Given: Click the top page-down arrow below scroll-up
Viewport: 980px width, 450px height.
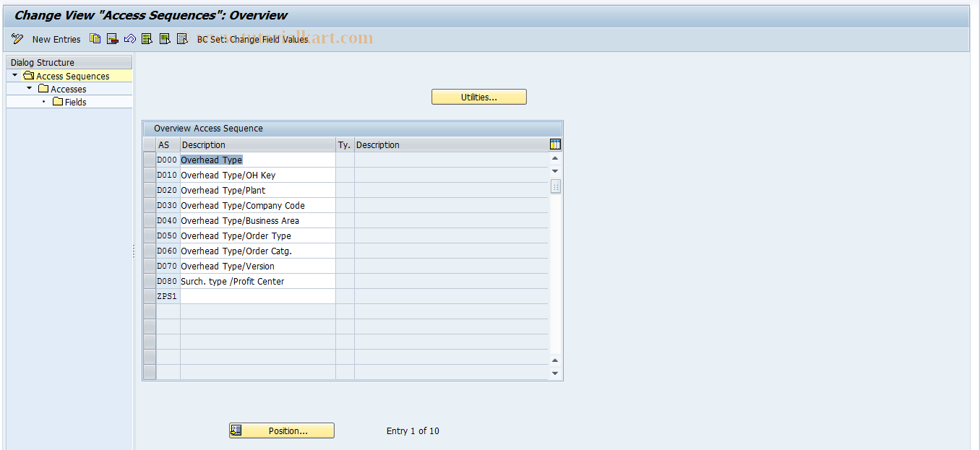Looking at the screenshot, I should coord(555,171).
